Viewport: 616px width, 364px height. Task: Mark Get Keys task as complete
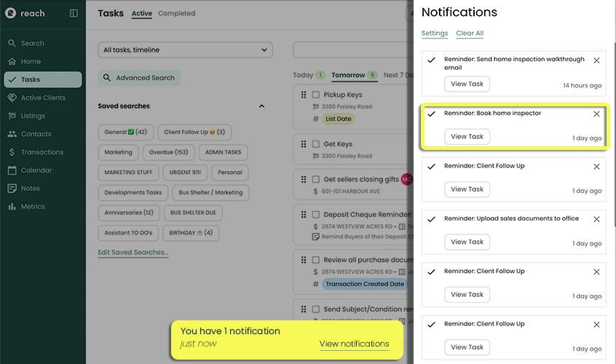tap(316, 144)
